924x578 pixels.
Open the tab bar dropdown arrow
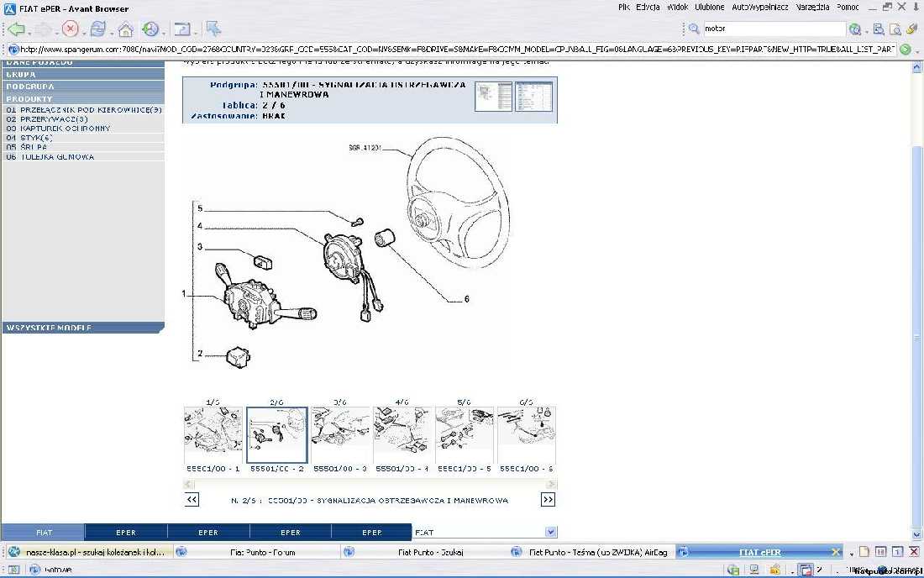coord(851,554)
